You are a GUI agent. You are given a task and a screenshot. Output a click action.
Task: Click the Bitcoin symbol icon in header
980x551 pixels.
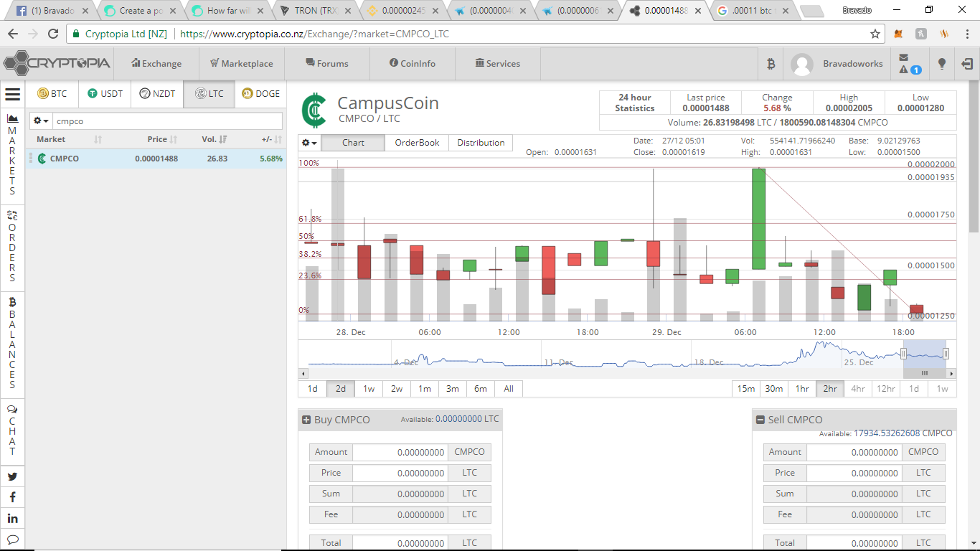point(771,64)
